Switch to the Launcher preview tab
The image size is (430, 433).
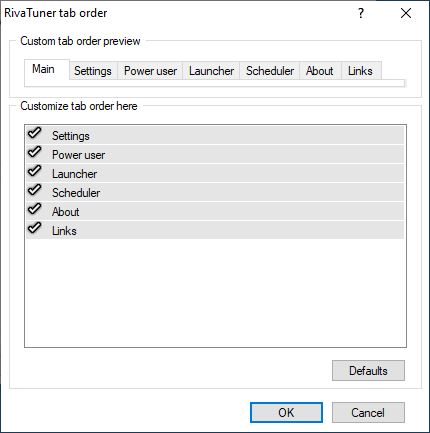point(211,71)
